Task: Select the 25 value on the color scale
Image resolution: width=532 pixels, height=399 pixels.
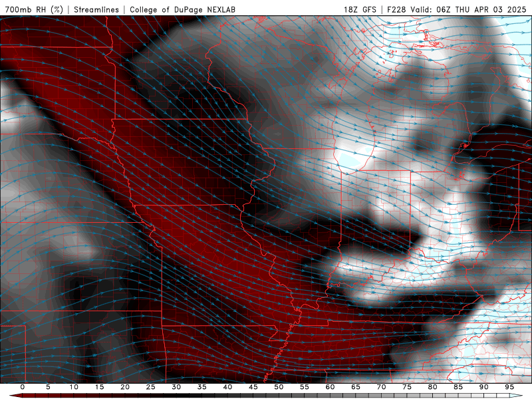Action: point(151,387)
